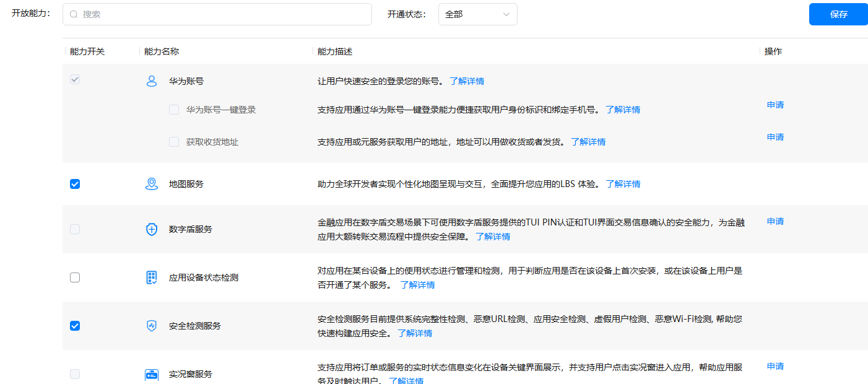Click the 操作 column header
This screenshot has height=384, width=868.
point(773,51)
